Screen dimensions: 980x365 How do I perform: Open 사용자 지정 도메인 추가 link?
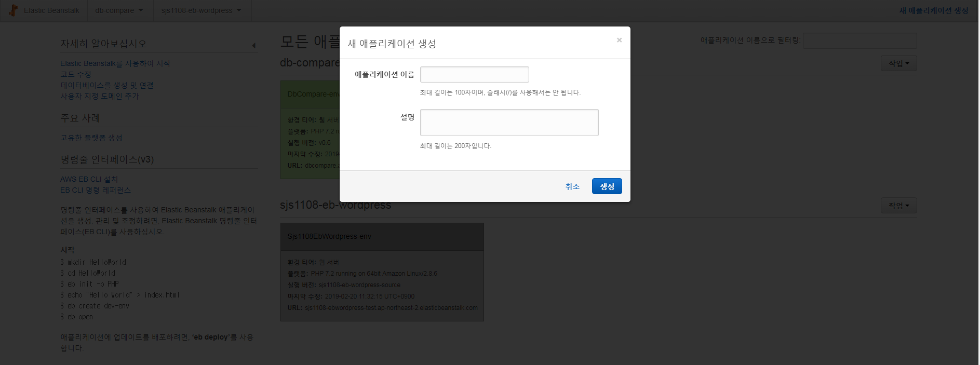click(100, 96)
